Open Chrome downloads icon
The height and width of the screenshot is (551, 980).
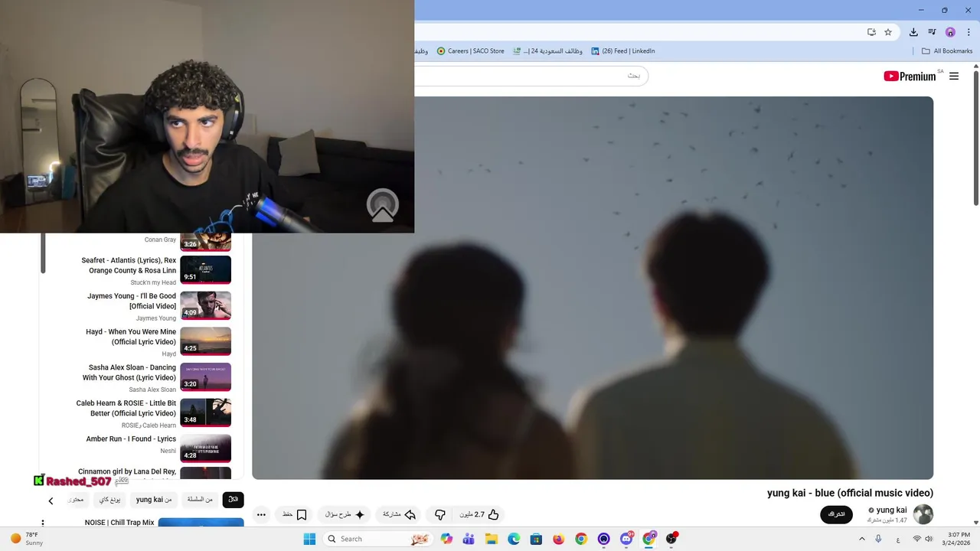point(913,32)
